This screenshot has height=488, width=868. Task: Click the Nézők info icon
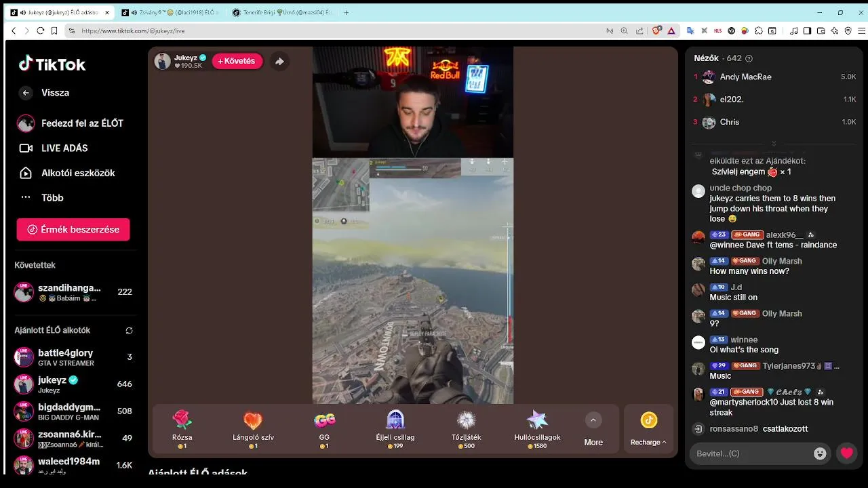[x=749, y=58]
